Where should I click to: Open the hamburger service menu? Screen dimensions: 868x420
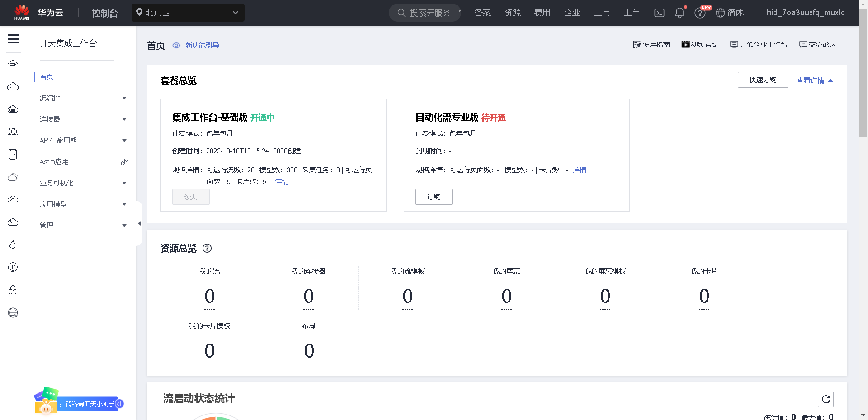click(13, 39)
